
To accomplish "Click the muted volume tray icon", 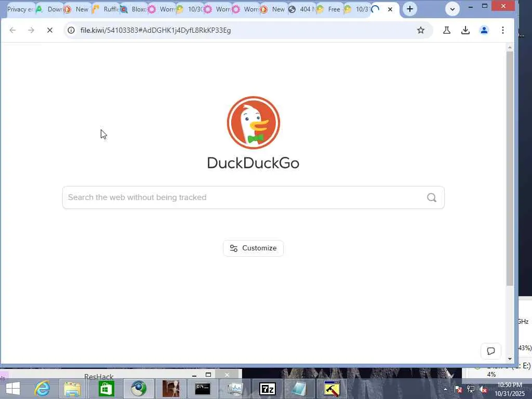I will [x=483, y=389].
